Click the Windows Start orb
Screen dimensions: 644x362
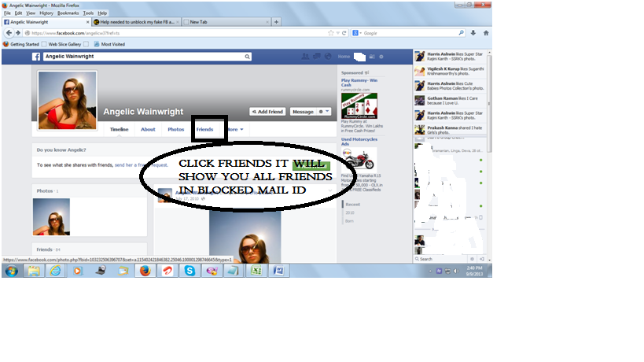[x=12, y=271]
